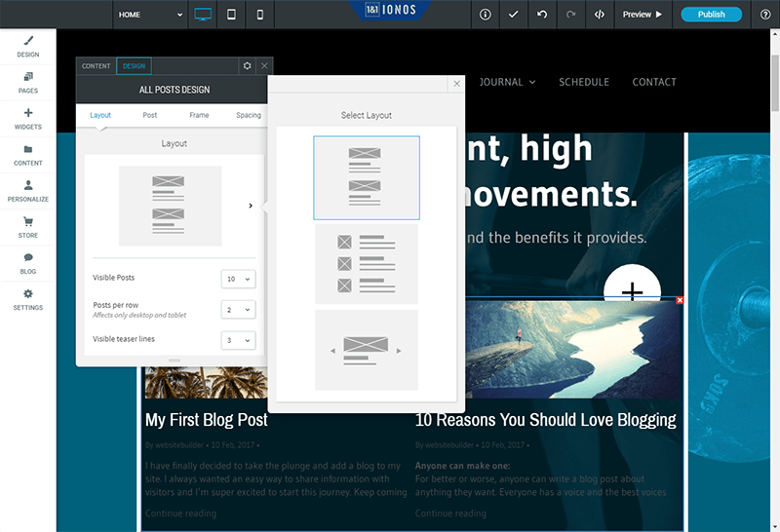Open the HOME page dropdown
The height and width of the screenshot is (532, 780).
click(x=150, y=15)
